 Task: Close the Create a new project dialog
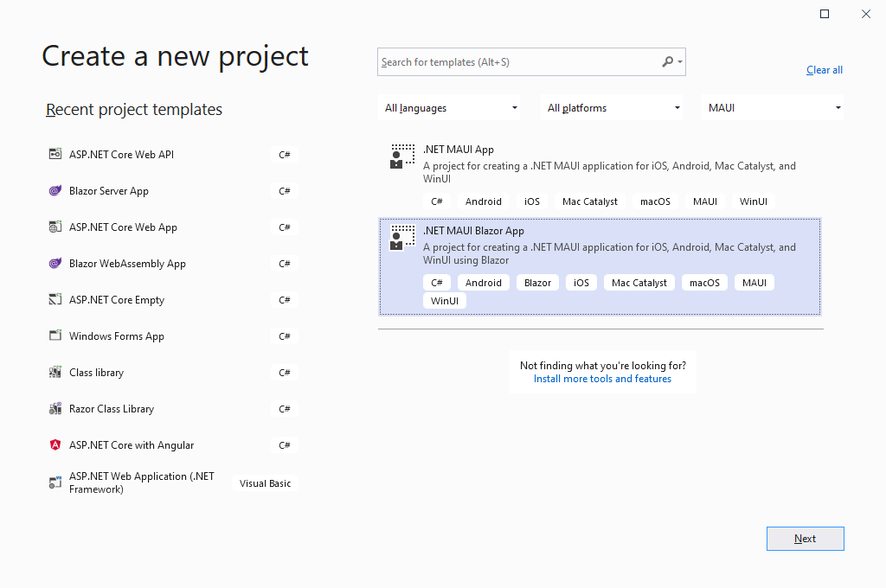click(865, 14)
